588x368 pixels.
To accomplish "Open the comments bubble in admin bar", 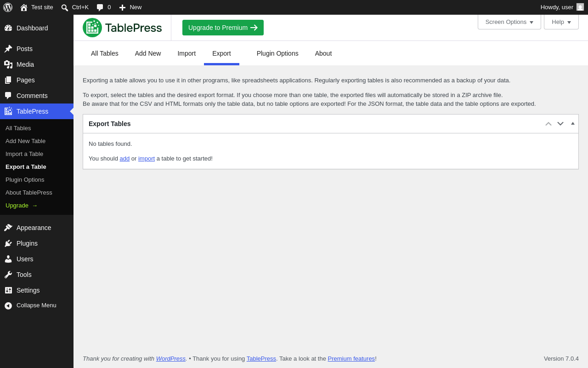I will coord(100,7).
